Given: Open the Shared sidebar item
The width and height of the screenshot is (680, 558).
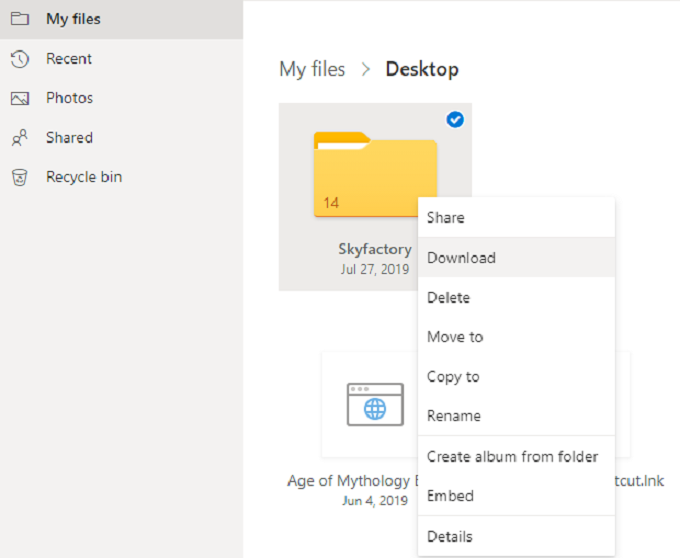Looking at the screenshot, I should (121, 138).
